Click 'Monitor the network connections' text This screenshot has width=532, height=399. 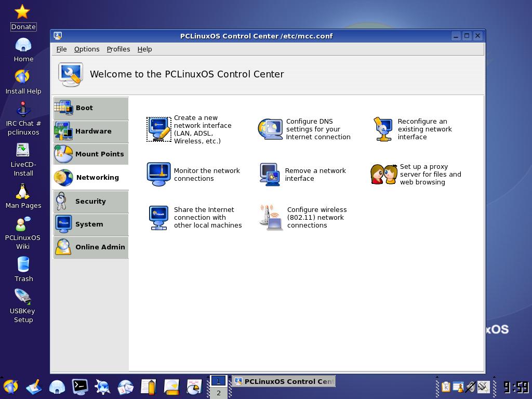pyautogui.click(x=207, y=175)
